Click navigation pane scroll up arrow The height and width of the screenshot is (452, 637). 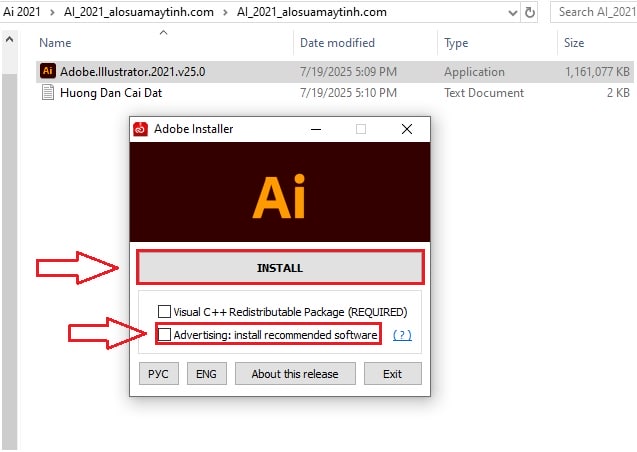[9, 39]
